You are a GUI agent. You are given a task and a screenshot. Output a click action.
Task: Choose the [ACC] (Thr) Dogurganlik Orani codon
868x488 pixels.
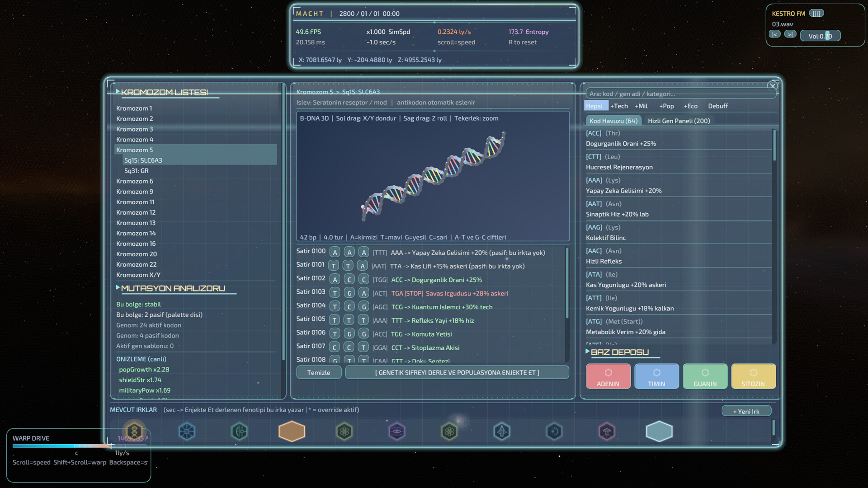[679, 138]
